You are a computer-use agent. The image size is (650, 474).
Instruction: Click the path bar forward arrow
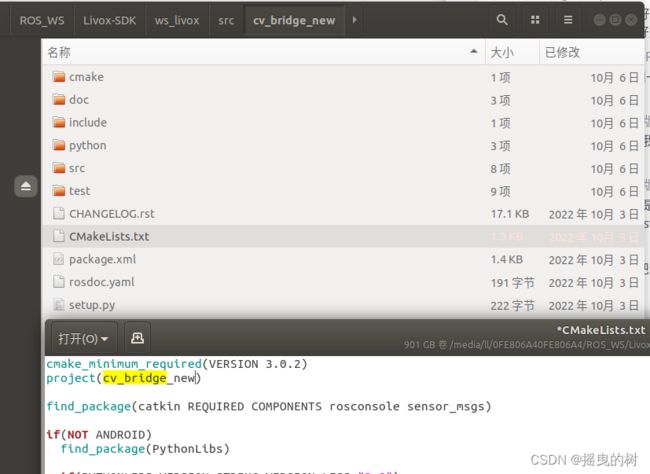354,19
